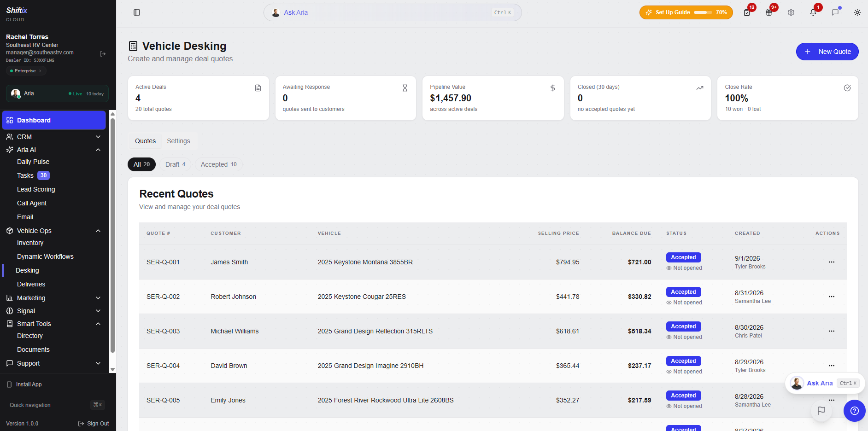Expand the Signal sidebar section
Image resolution: width=868 pixels, height=431 pixels.
click(x=53, y=311)
